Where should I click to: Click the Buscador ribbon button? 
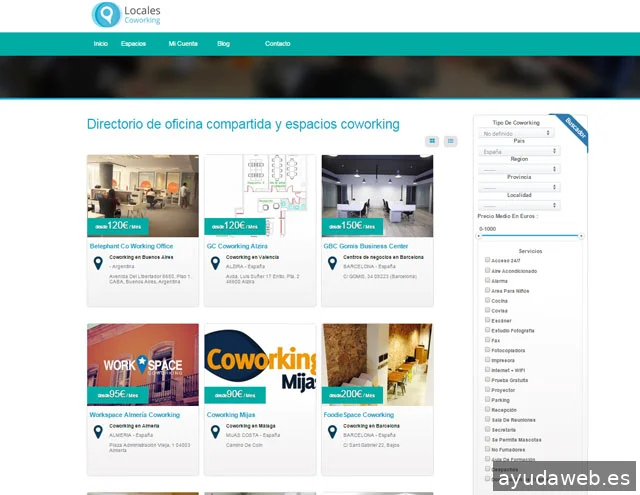574,127
